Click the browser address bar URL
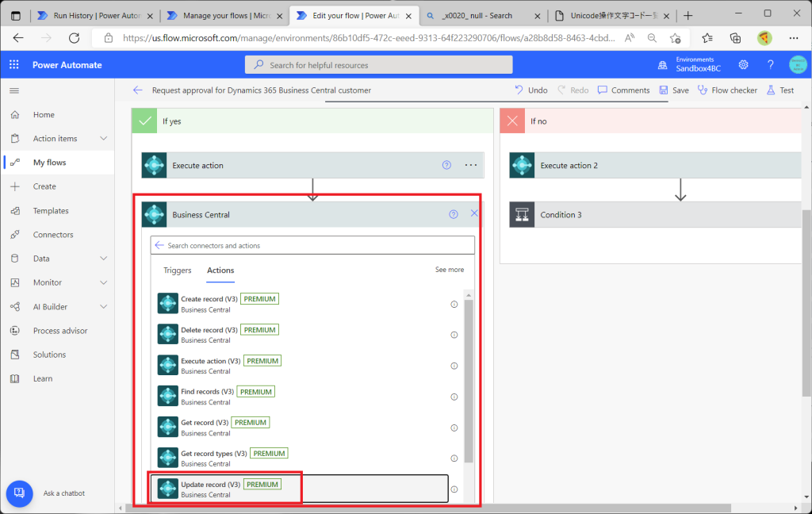This screenshot has width=812, height=514. coord(369,38)
